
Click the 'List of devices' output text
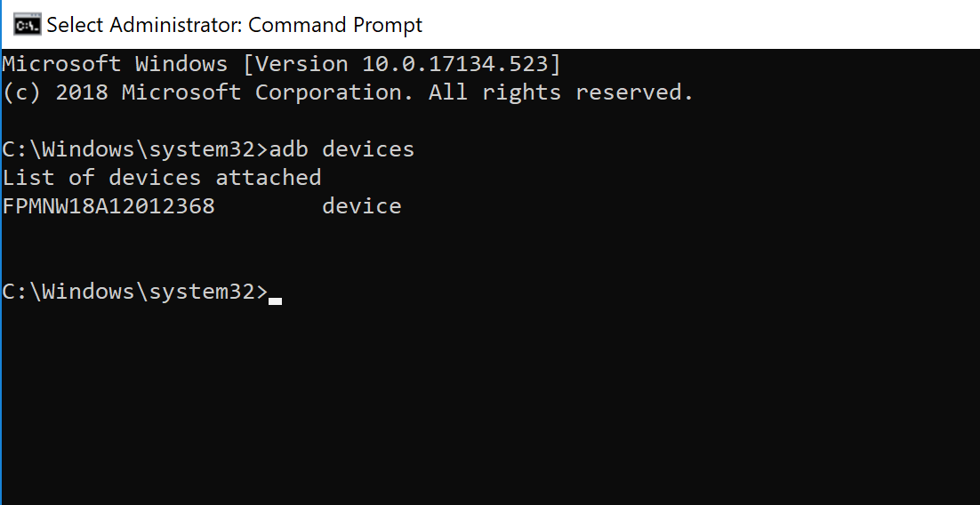pyautogui.click(x=102, y=178)
